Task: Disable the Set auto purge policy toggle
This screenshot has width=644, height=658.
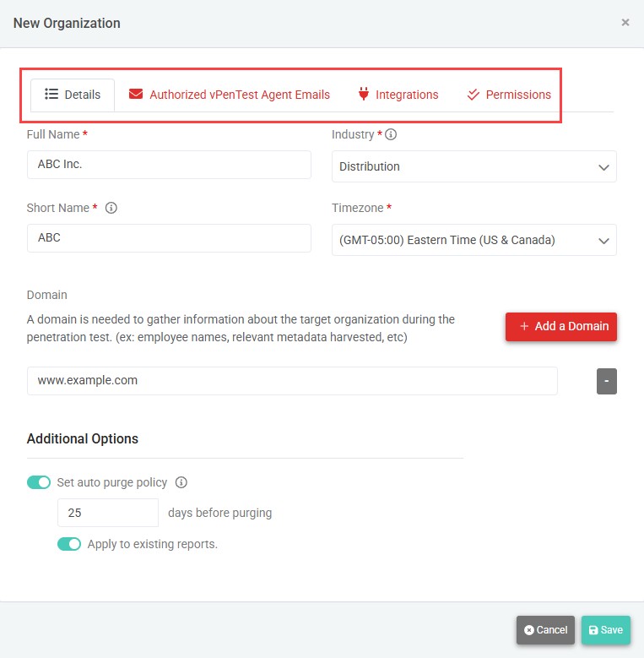Action: point(39,482)
